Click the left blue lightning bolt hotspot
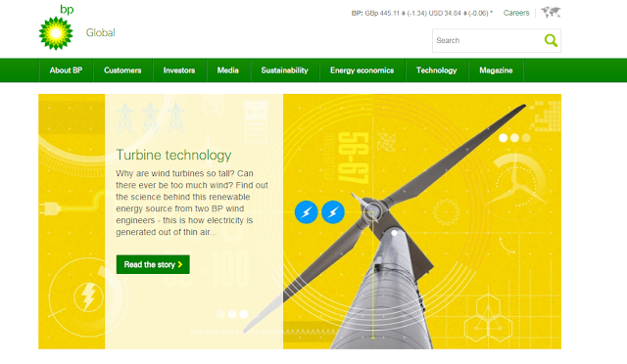This screenshot has width=627, height=364. point(307,212)
